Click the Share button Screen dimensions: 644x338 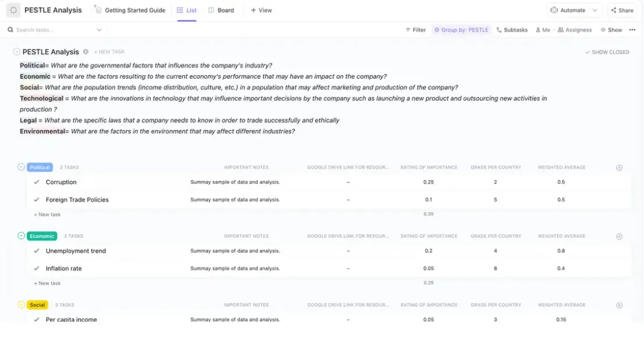[x=622, y=10]
